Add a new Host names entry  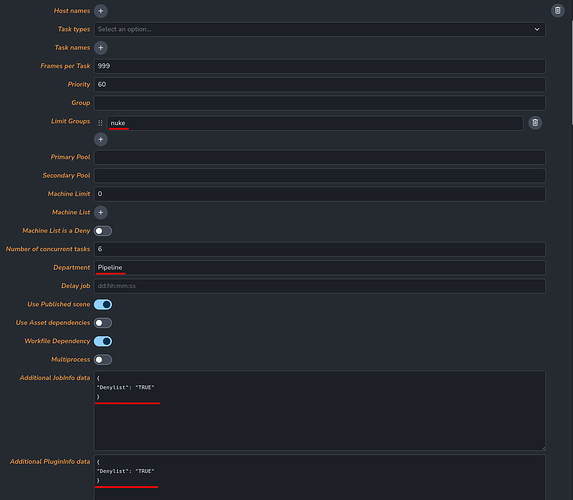pyautogui.click(x=100, y=11)
